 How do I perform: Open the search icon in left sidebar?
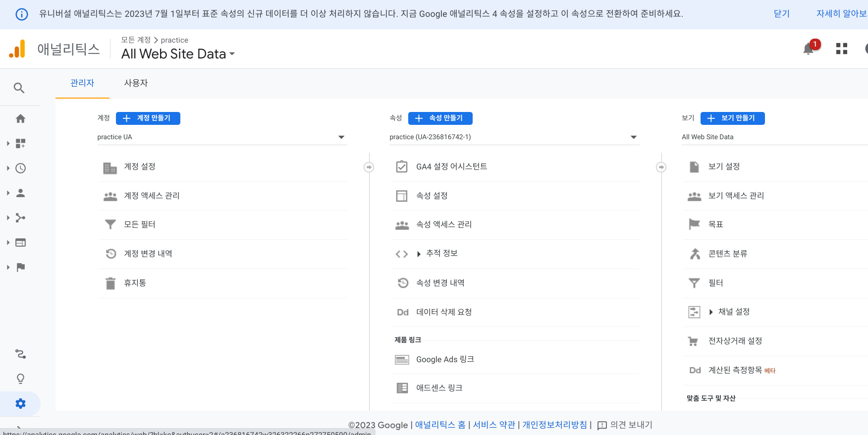click(x=19, y=88)
